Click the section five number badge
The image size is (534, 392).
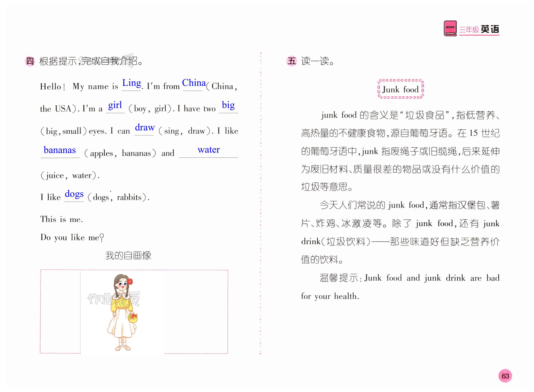pos(292,61)
